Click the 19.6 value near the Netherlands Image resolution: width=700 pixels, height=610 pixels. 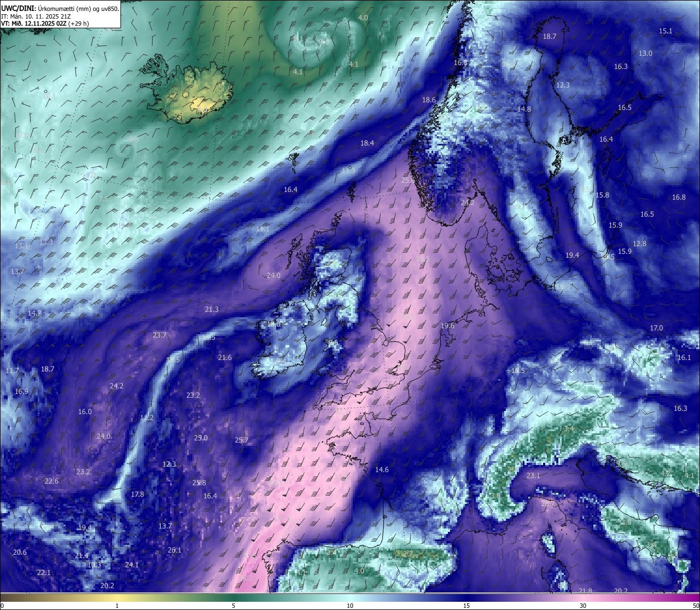(447, 326)
